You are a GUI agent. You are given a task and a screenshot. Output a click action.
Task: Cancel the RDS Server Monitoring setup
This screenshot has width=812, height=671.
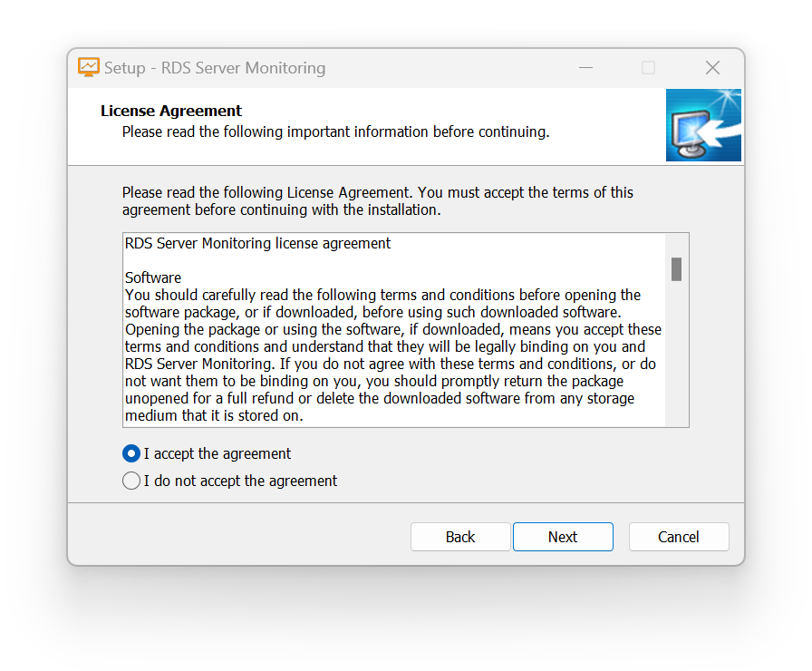679,537
